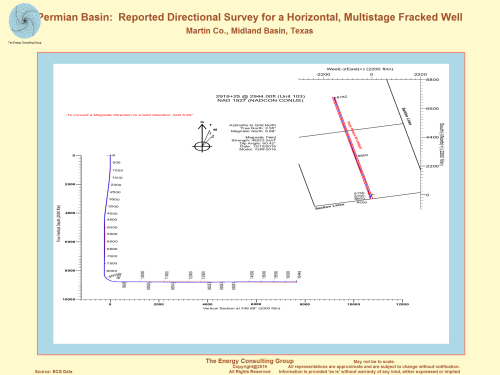Click the 'West(-)/East(+)' axis title on plan view
The image size is (500, 375).
point(360,69)
